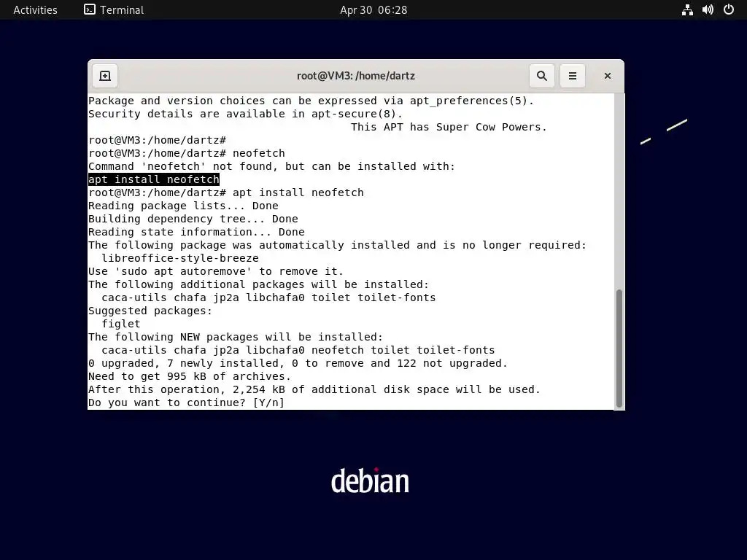Click the 'After this operation, 2,254 kB' line
This screenshot has height=560, width=747.
(314, 389)
